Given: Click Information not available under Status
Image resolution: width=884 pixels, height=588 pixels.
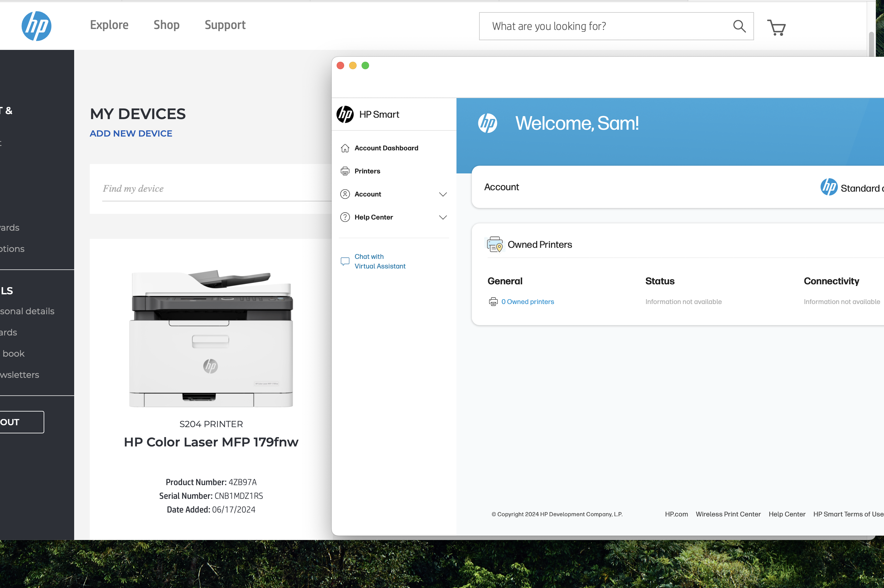Looking at the screenshot, I should click(x=683, y=301).
